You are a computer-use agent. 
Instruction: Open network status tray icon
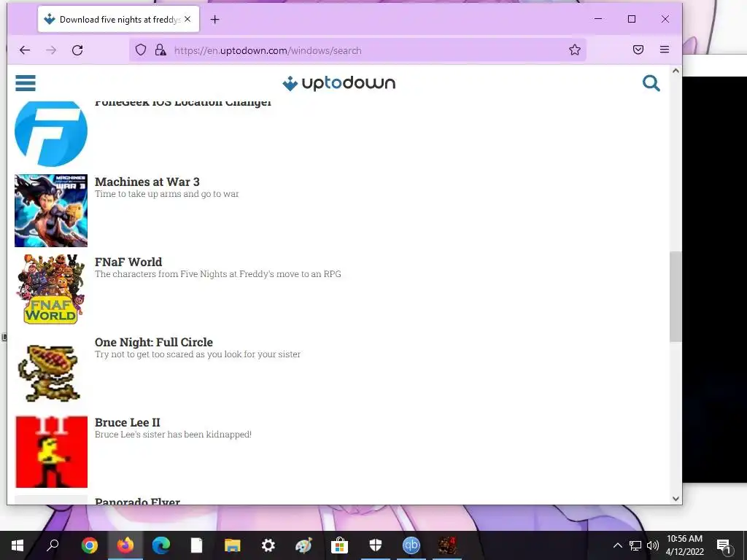(635, 545)
